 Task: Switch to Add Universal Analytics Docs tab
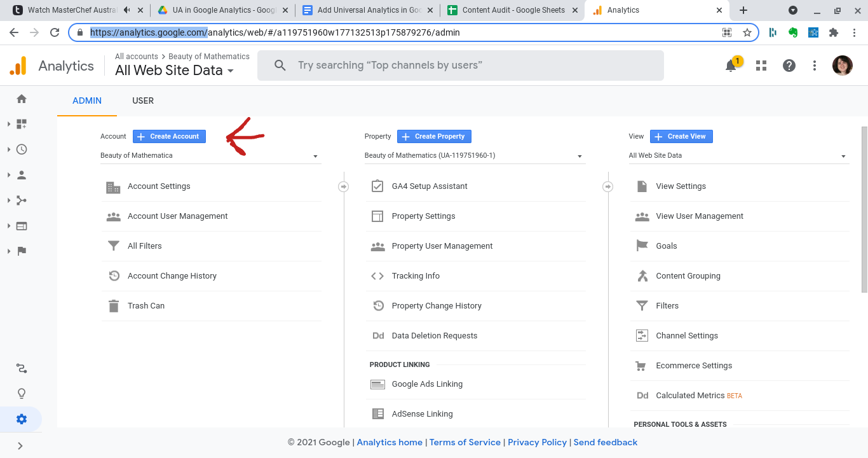tap(368, 10)
